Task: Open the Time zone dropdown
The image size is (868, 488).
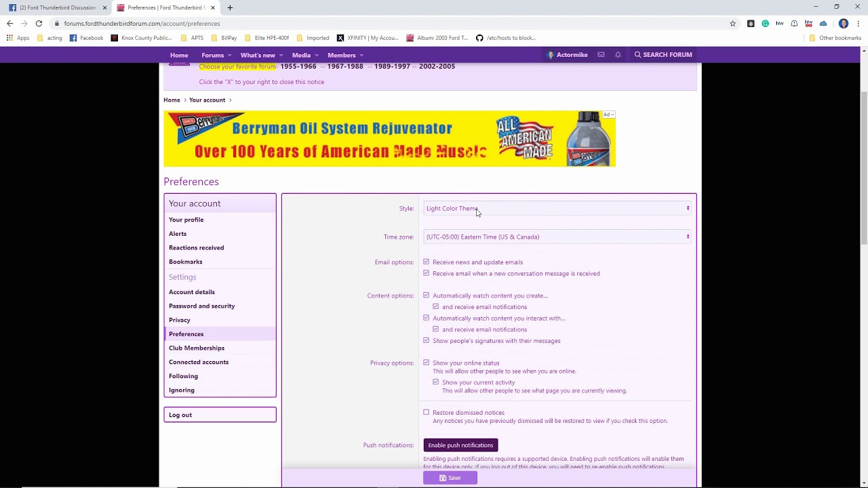Action: coord(557,237)
